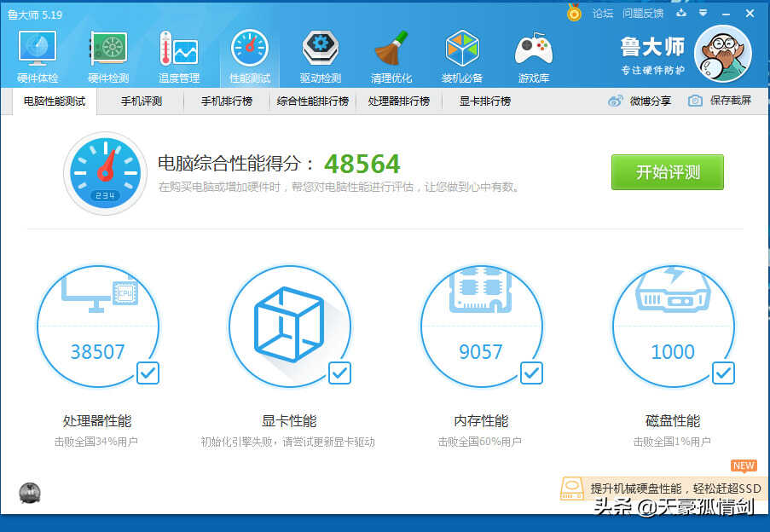The image size is (770, 532).
Task: Uncheck the 内存性能 test checkbox
Action: pyautogui.click(x=531, y=373)
